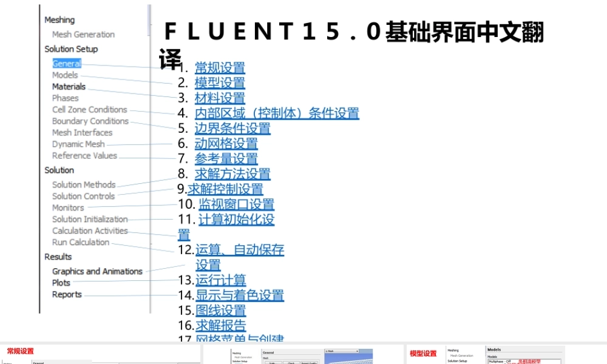Select the highlighted General tree item

click(67, 64)
